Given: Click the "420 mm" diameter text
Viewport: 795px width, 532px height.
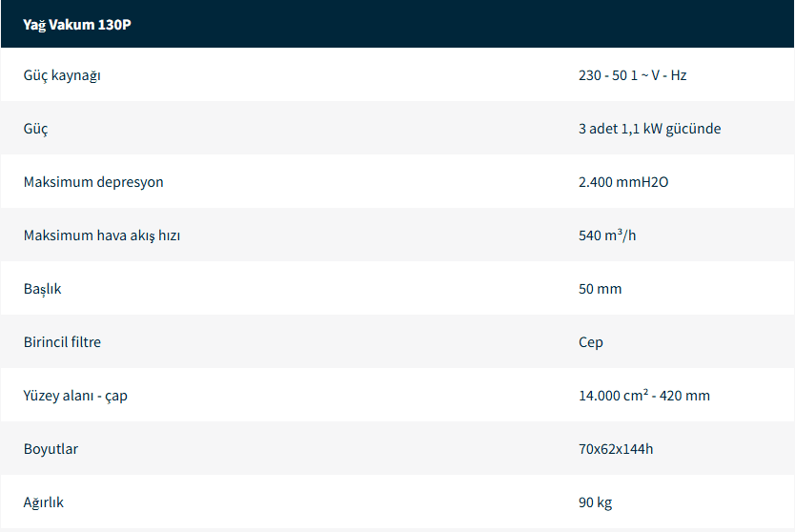Looking at the screenshot, I should pos(686,396).
